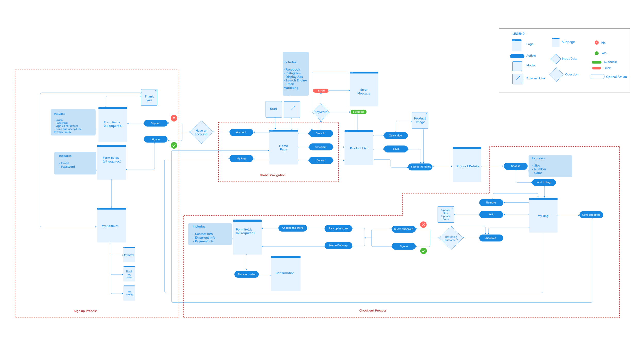
Task: Click the red No icon near Sign up
Action: [174, 118]
